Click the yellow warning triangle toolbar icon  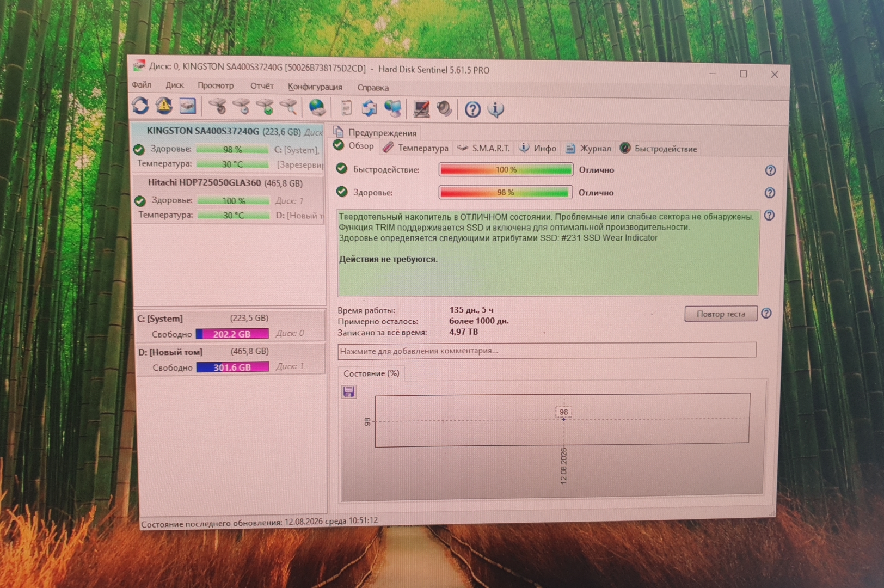(x=164, y=106)
